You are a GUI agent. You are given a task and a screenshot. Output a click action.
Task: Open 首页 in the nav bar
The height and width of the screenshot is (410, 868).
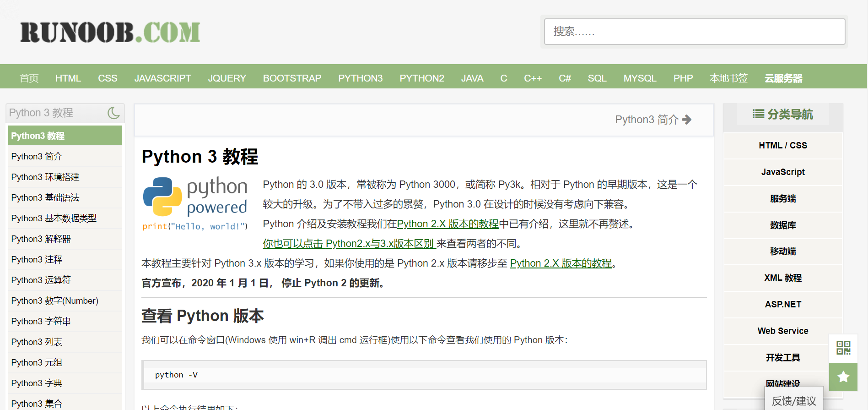click(29, 78)
